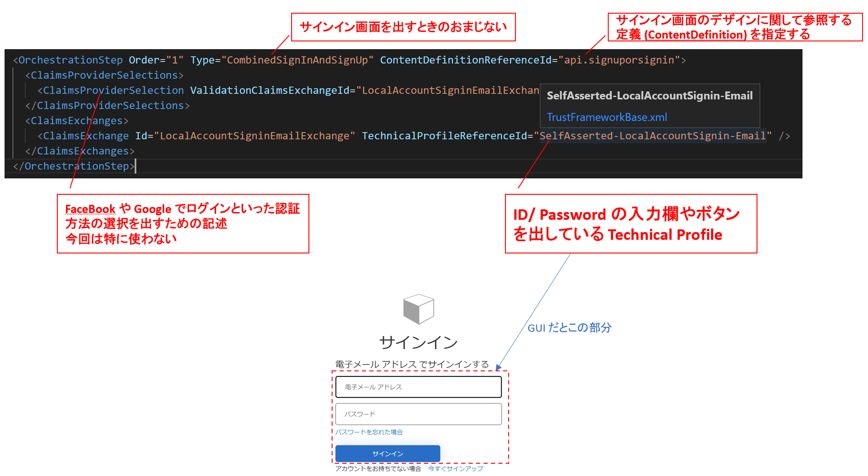Click the closing ClaimsProviderSelections tag

(x=107, y=106)
